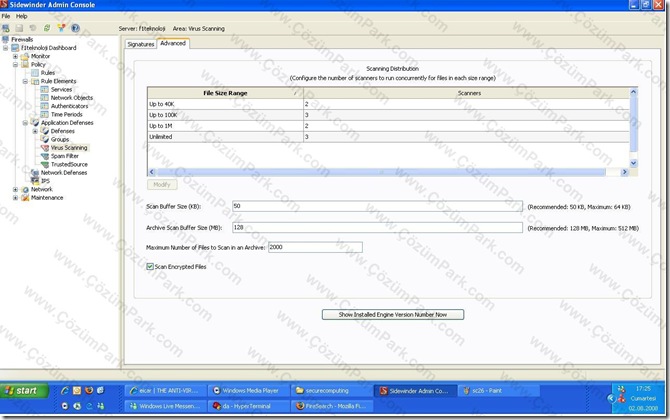Collapse the Policy tree node

(x=15, y=65)
